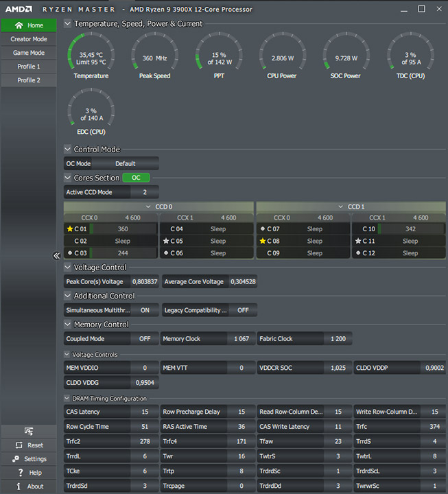Click the dot marker on C 07

(263, 228)
